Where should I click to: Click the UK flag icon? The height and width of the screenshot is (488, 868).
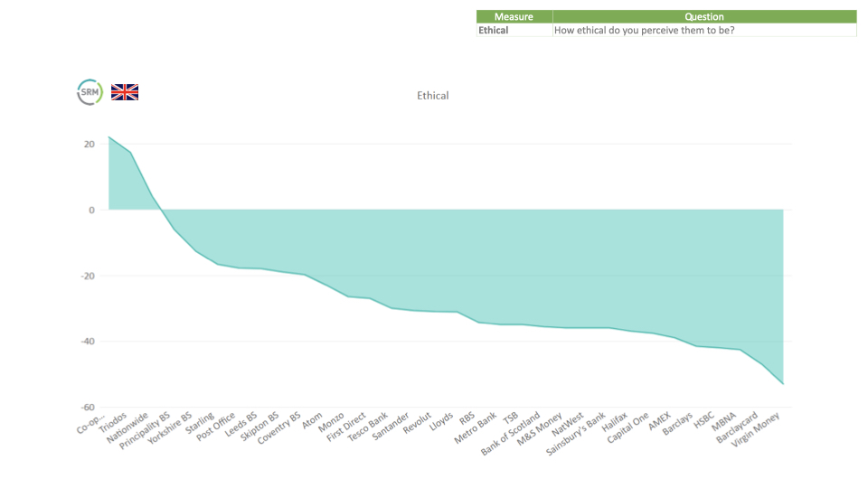coord(125,92)
